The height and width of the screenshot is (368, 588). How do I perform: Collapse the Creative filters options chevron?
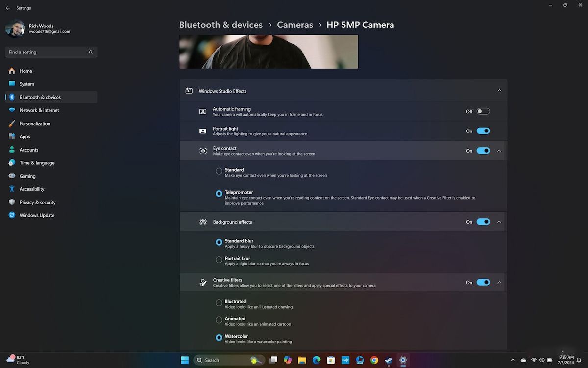click(499, 282)
